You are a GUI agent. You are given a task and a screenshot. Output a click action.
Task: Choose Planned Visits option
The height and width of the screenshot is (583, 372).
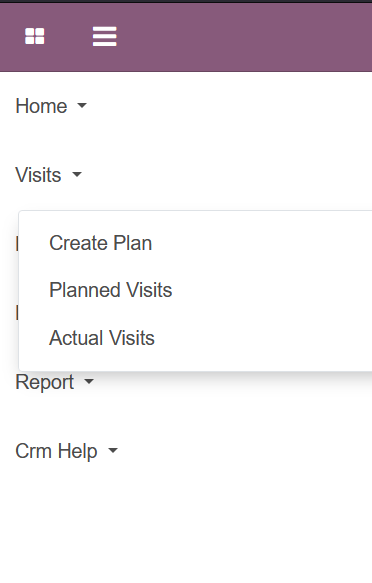click(111, 290)
